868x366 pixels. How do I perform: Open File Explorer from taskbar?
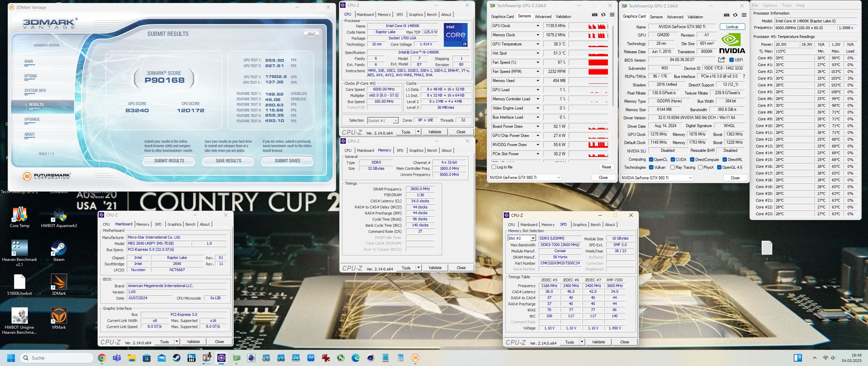[x=132, y=358]
